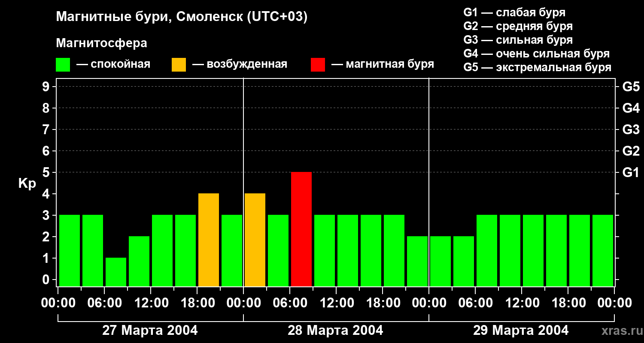644x343 pixels.
Task: Click the G3 — сильная буря legend entry
Action: point(518,40)
